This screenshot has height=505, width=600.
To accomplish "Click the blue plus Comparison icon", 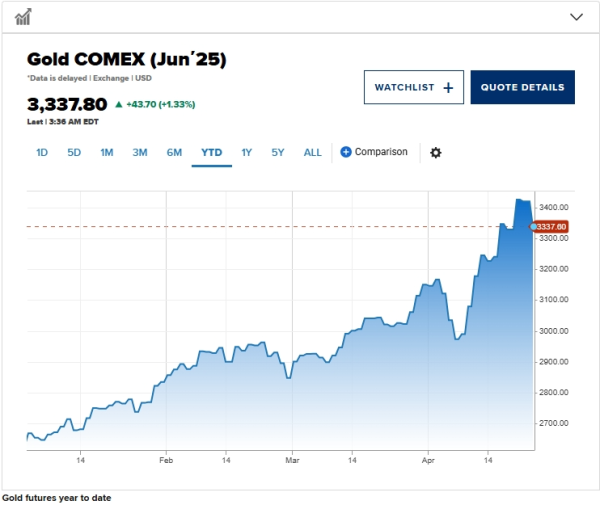I will [x=346, y=152].
